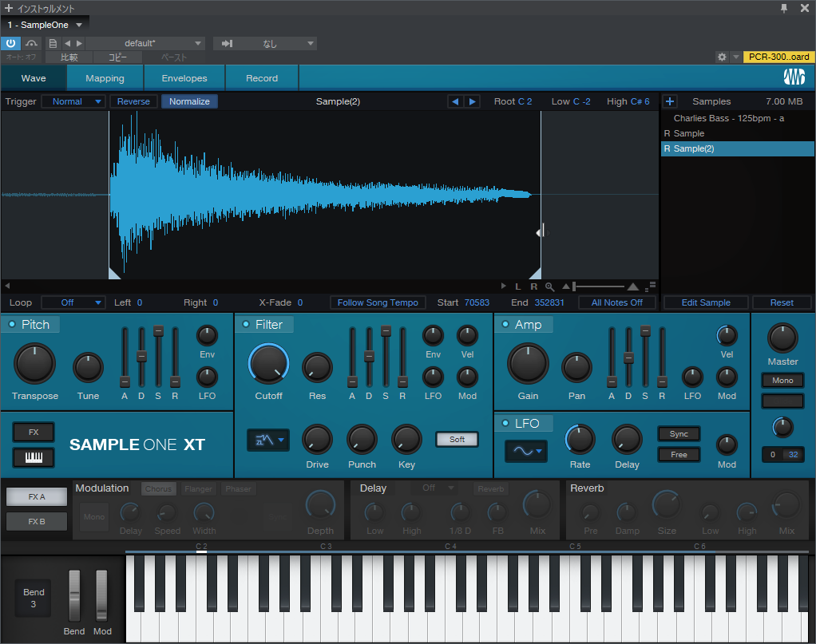The width and height of the screenshot is (816, 644).
Task: Adjust the waveform zoom slider
Action: [600, 286]
